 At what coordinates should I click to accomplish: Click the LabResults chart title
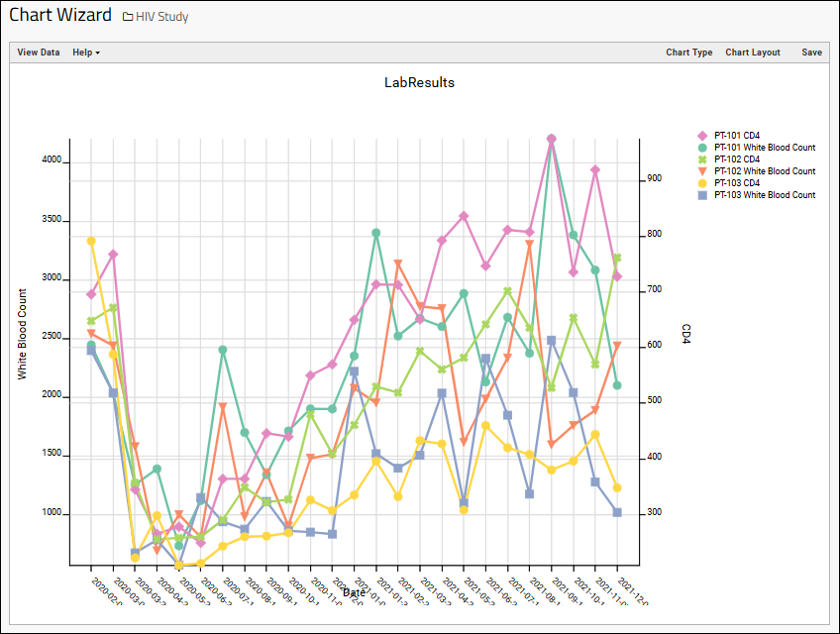click(419, 83)
